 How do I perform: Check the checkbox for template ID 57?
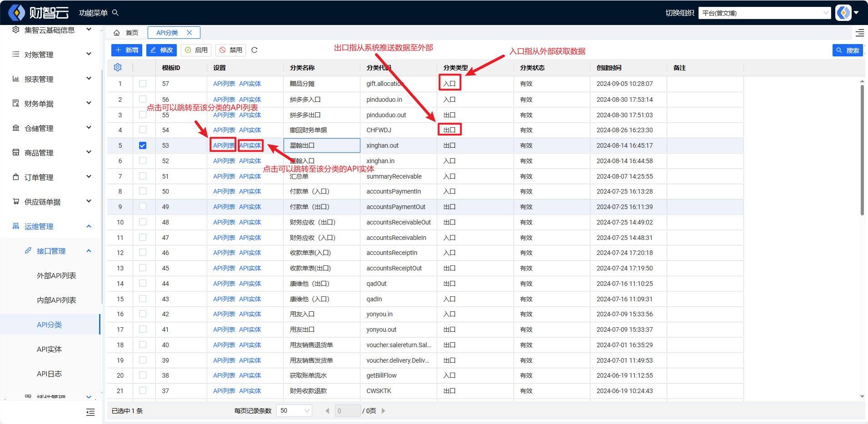click(x=143, y=84)
